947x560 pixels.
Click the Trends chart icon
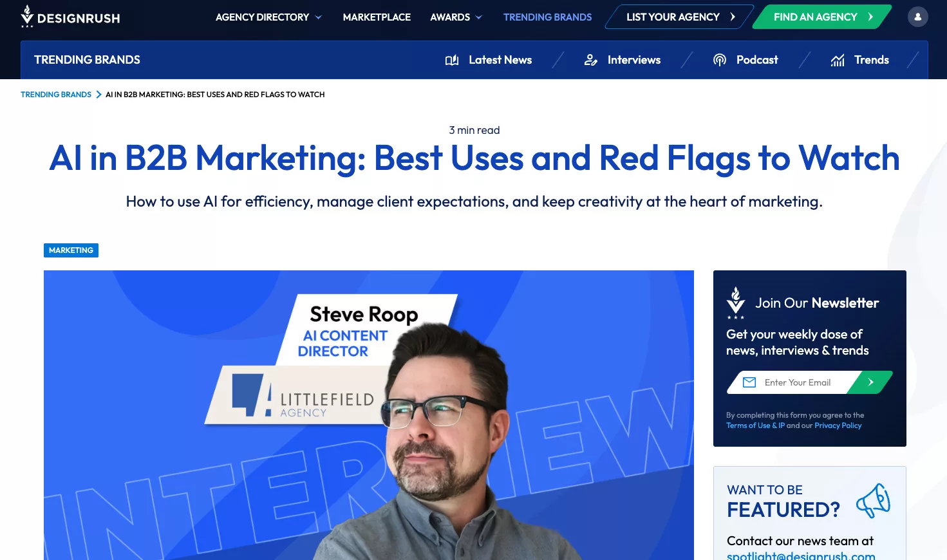pyautogui.click(x=838, y=60)
